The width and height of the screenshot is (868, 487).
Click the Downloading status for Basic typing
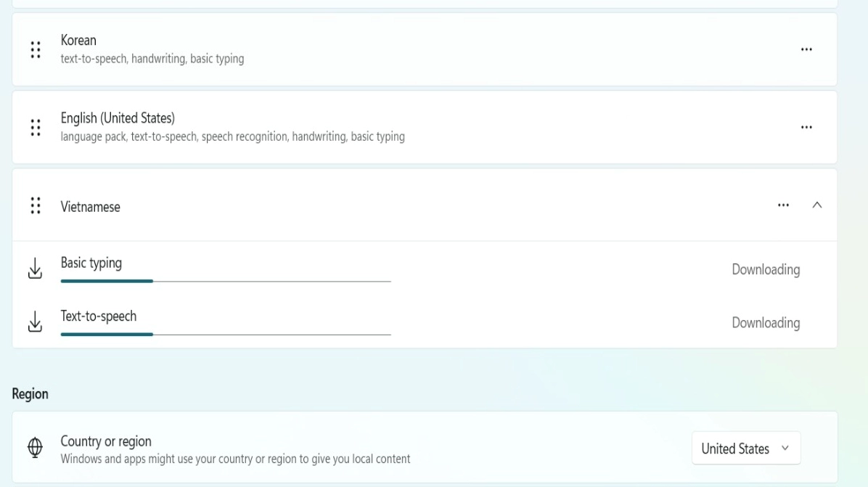[x=766, y=269]
